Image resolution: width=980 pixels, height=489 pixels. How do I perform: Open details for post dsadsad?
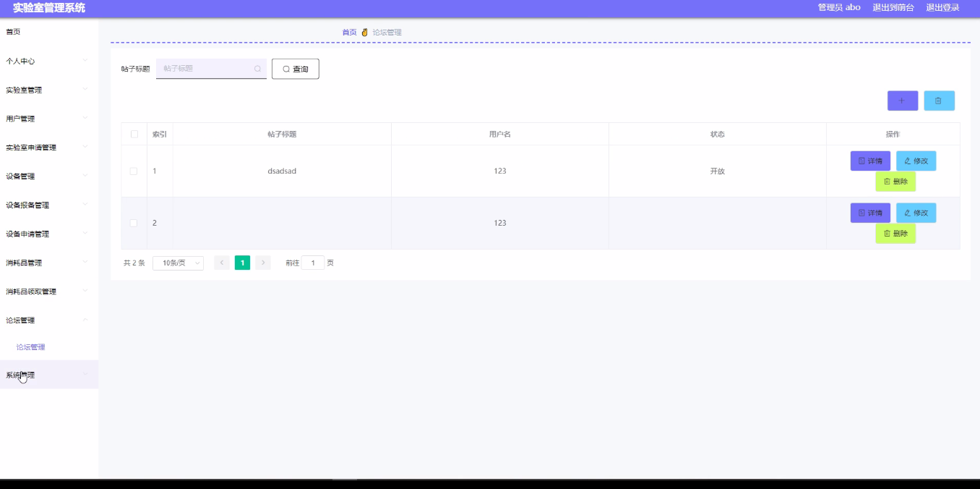pos(870,161)
